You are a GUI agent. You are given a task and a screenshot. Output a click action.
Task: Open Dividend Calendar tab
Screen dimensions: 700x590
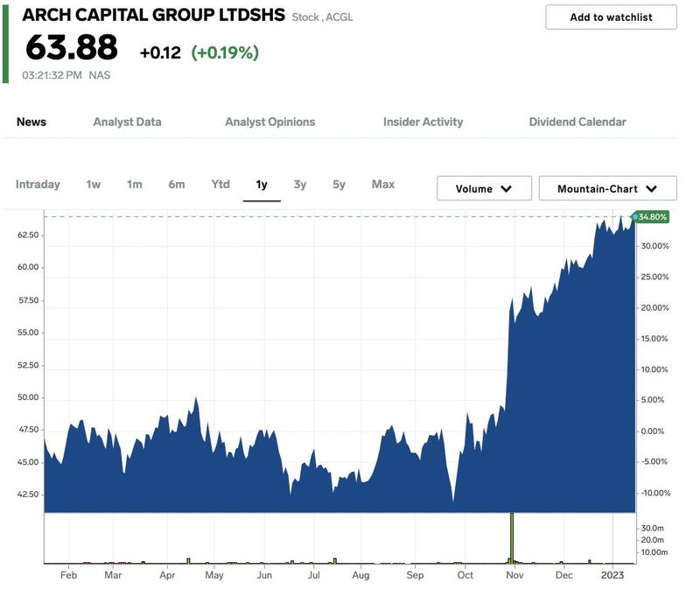click(577, 122)
